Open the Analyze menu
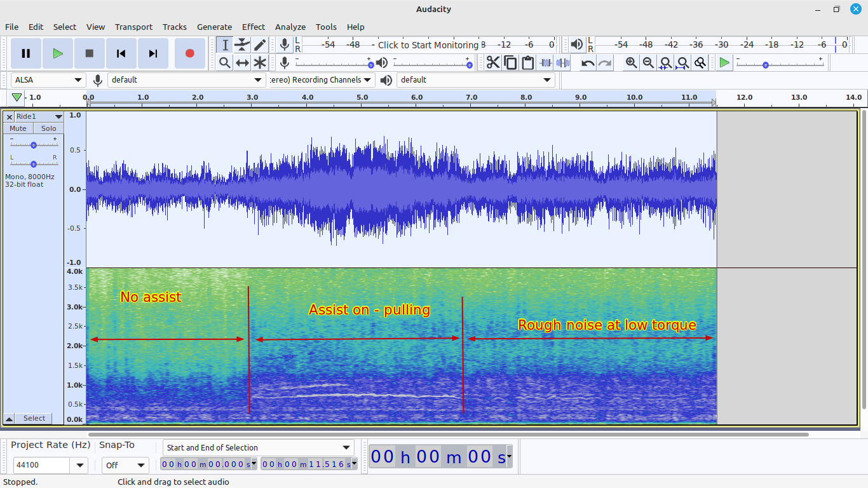 (x=290, y=27)
